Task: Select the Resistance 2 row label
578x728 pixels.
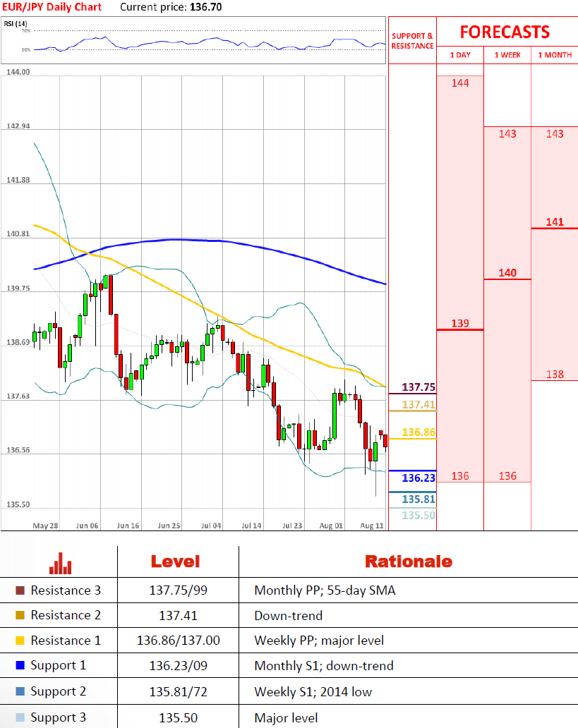Action: [x=66, y=615]
